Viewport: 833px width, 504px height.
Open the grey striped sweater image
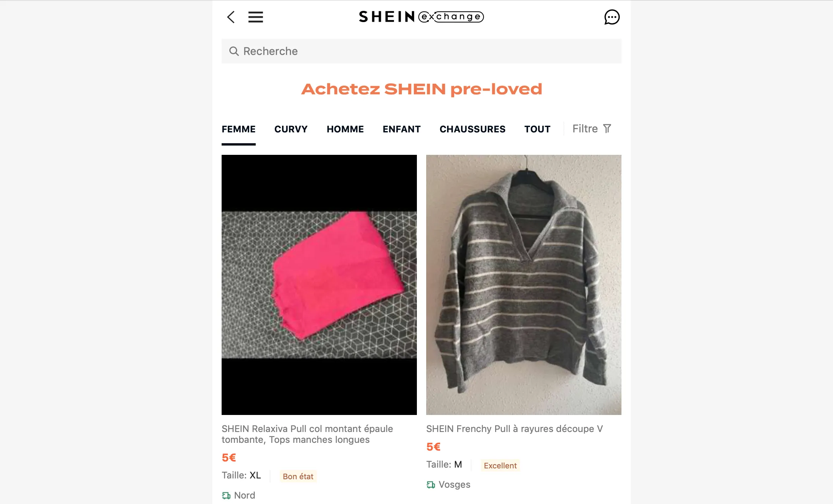[x=524, y=285]
